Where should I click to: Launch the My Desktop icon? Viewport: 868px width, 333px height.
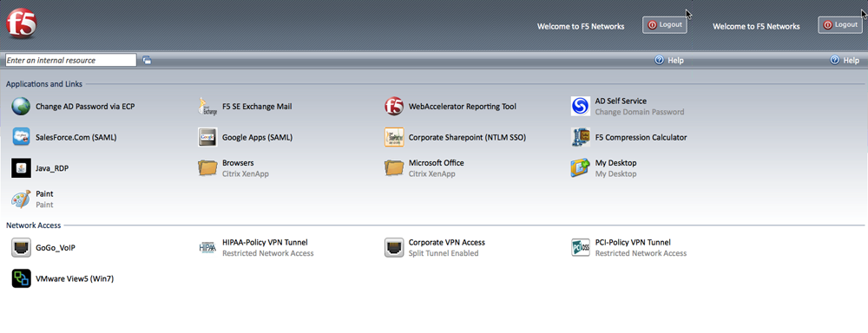point(580,168)
